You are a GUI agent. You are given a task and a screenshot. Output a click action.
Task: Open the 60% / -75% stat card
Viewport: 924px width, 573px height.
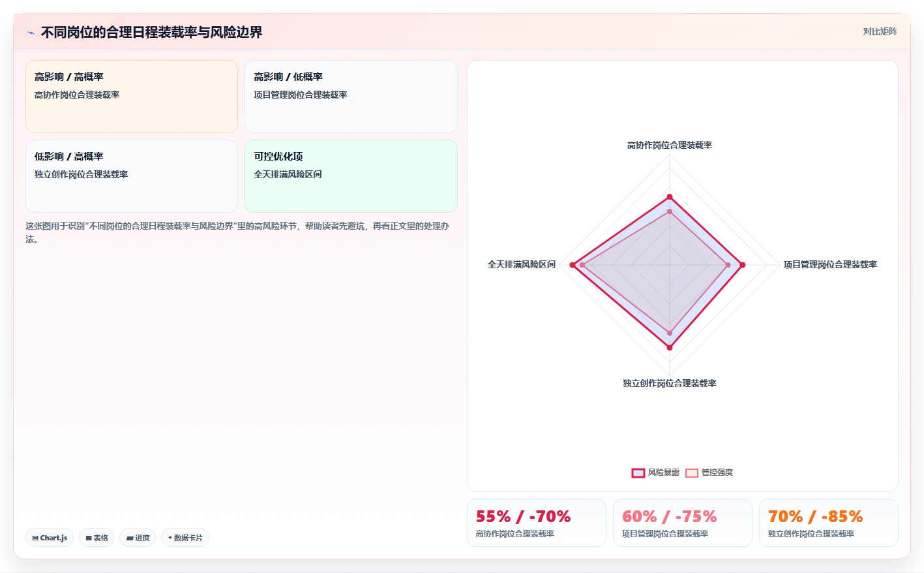tap(683, 523)
